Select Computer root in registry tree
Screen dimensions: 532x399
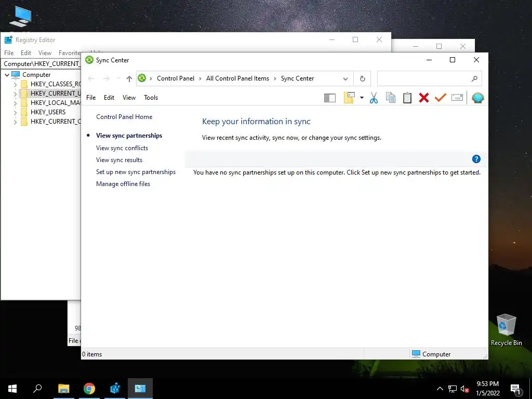36,75
